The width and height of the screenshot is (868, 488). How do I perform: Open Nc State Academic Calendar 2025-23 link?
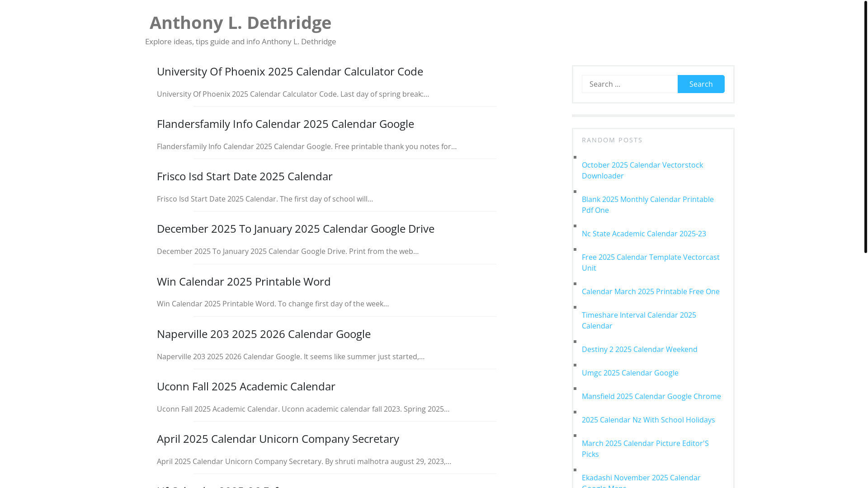pos(643,234)
